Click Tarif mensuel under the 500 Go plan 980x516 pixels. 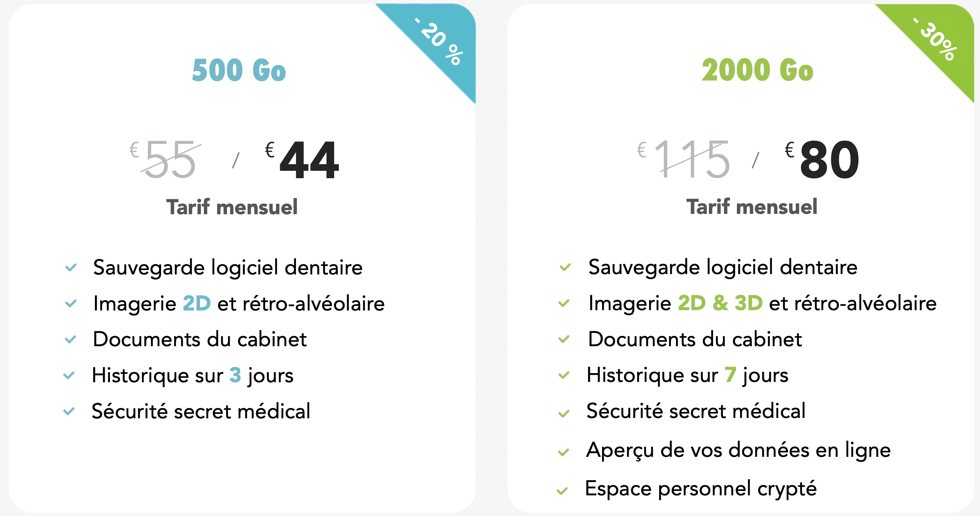pyautogui.click(x=232, y=207)
